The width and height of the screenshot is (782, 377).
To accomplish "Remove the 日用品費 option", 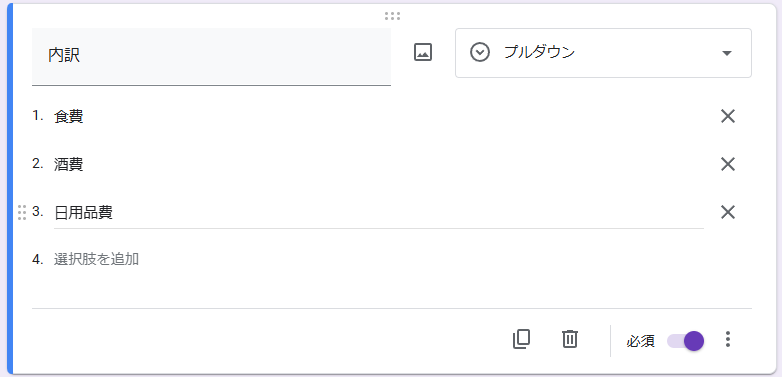I will click(728, 212).
